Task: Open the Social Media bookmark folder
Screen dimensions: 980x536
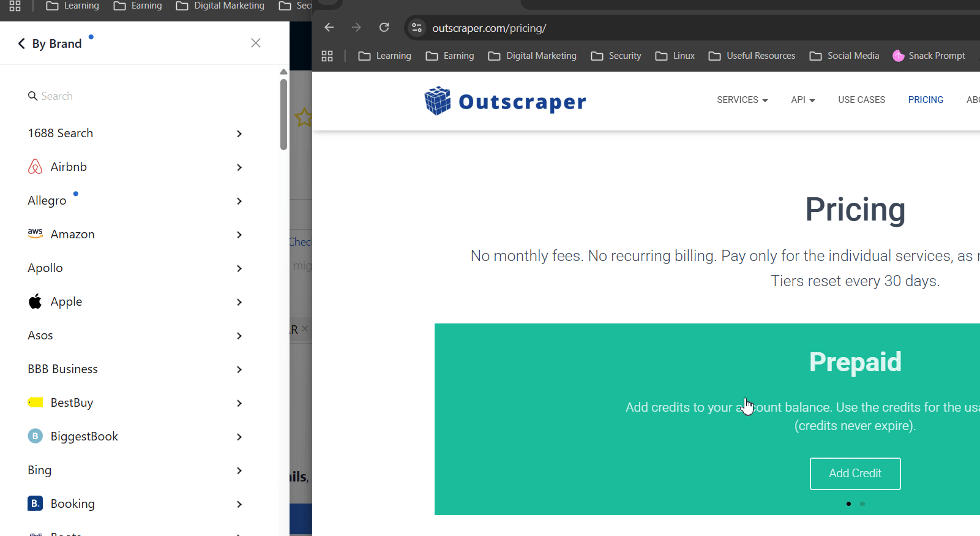Action: pos(844,56)
